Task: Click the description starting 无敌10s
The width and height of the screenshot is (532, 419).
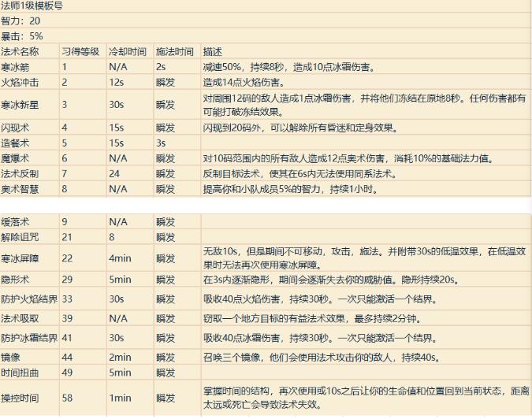Action: click(x=364, y=258)
